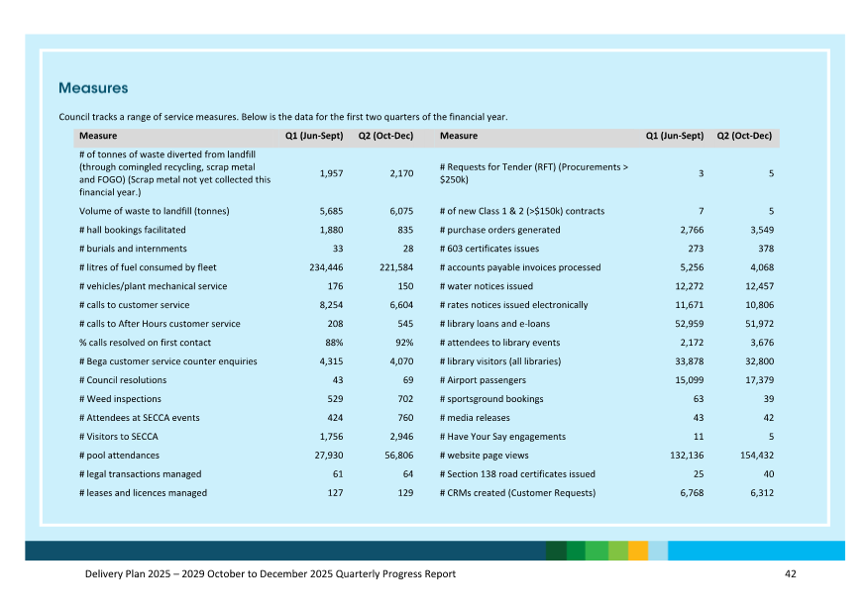Click the Measures heading
868x614 pixels.
click(x=93, y=89)
